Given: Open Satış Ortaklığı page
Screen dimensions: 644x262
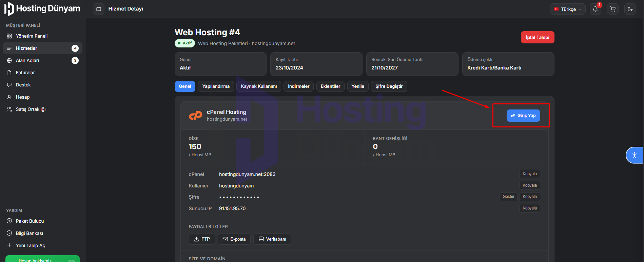Looking at the screenshot, I should (x=42, y=109).
